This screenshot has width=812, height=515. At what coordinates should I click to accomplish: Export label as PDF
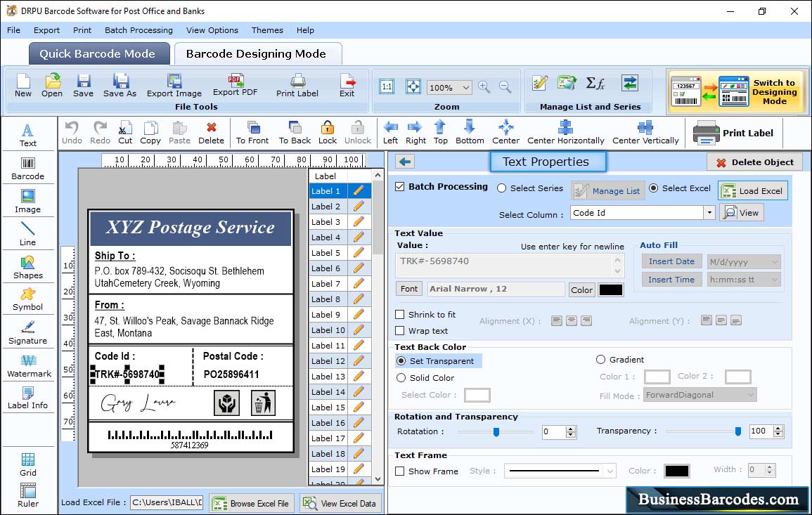pyautogui.click(x=235, y=86)
